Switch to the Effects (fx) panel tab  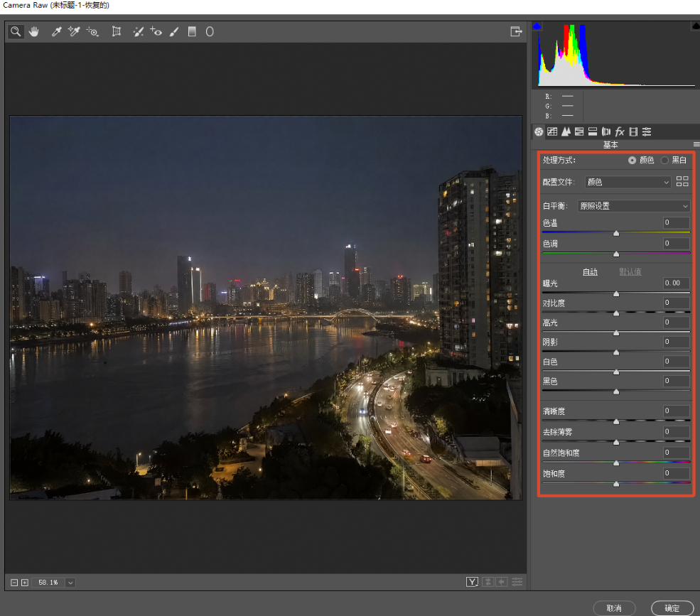click(x=620, y=131)
